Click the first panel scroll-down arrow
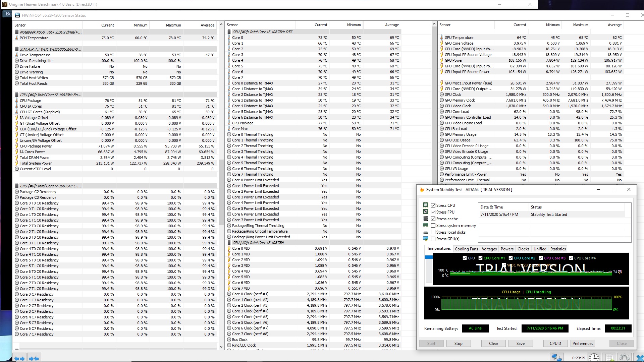 coord(221,347)
